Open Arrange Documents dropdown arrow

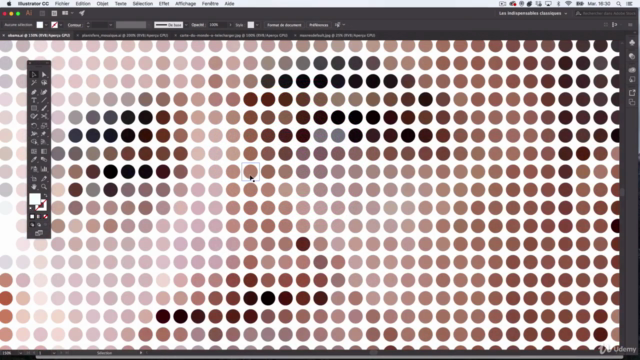click(x=72, y=13)
